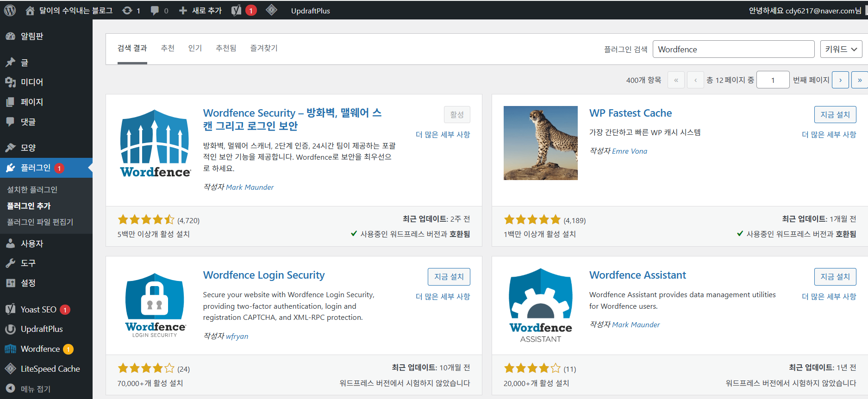Click the Wordfence sidebar icon
Viewport: 868px width, 399px height.
point(10,349)
